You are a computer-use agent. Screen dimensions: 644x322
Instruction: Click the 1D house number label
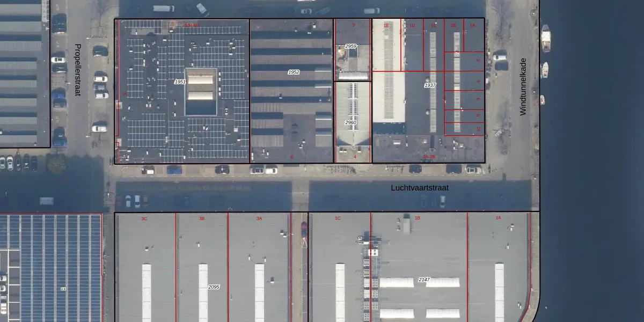point(412,25)
